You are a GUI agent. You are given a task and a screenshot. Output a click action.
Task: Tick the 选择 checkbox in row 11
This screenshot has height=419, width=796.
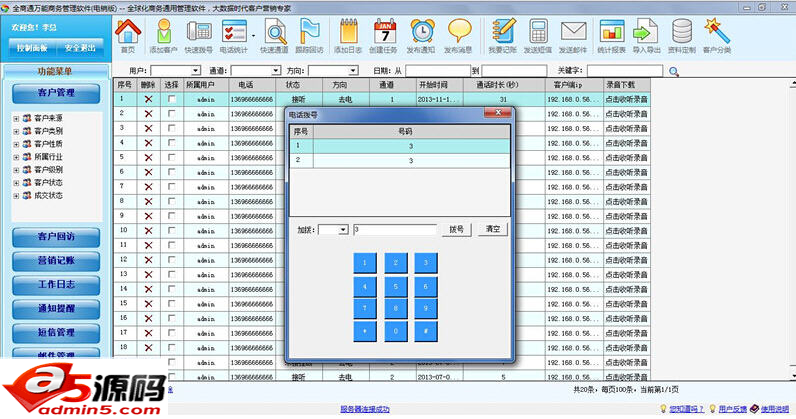click(x=172, y=246)
